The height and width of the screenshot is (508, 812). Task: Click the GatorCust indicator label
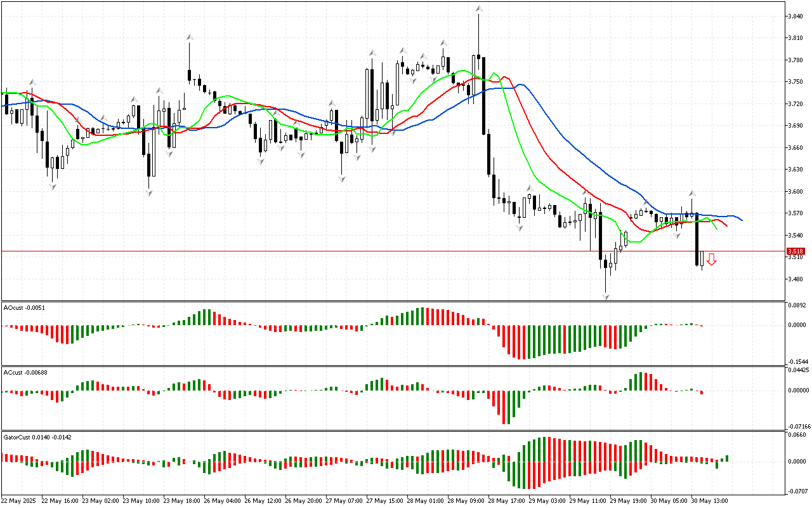[38, 437]
